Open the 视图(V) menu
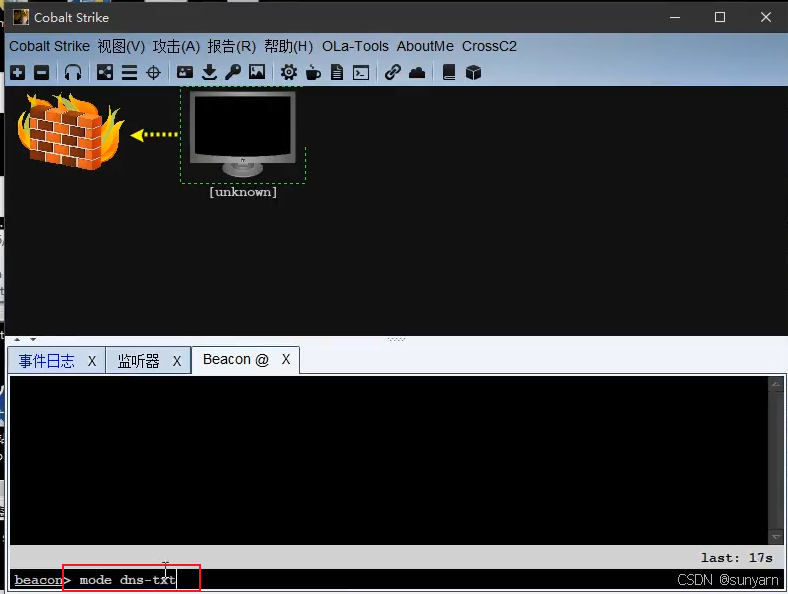The image size is (788, 594). click(121, 46)
